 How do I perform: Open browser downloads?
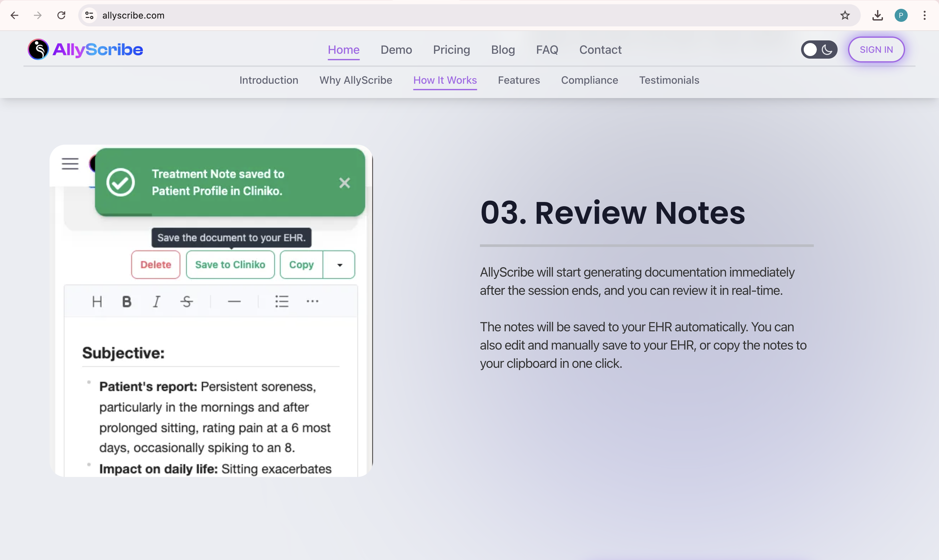point(878,15)
